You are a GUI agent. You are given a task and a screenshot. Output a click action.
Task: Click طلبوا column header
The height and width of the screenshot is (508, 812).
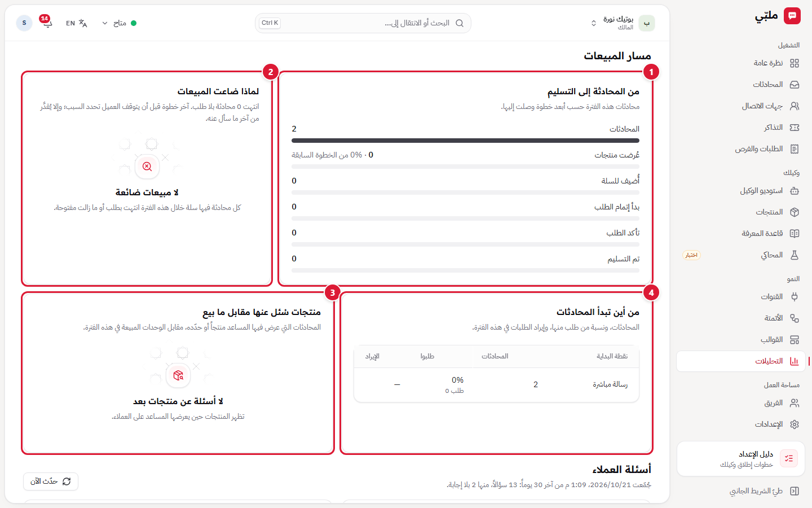click(427, 356)
